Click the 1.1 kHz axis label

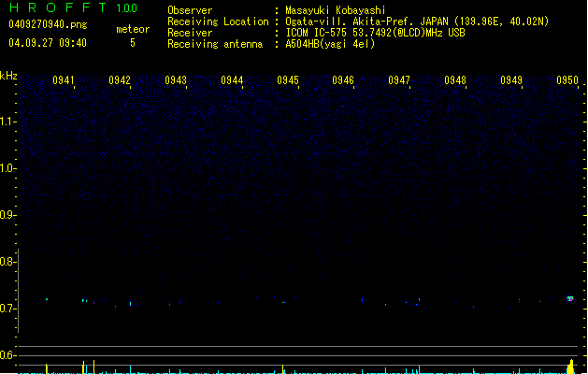(x=7, y=122)
